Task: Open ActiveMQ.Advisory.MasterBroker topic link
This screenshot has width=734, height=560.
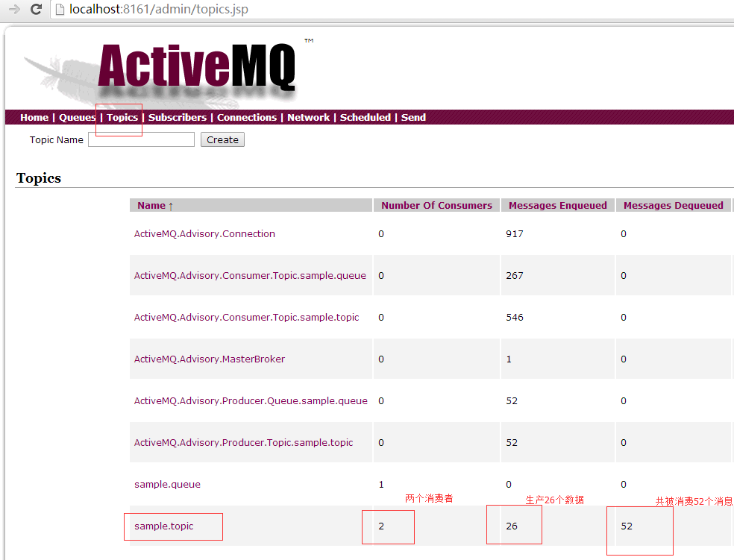Action: pos(210,359)
